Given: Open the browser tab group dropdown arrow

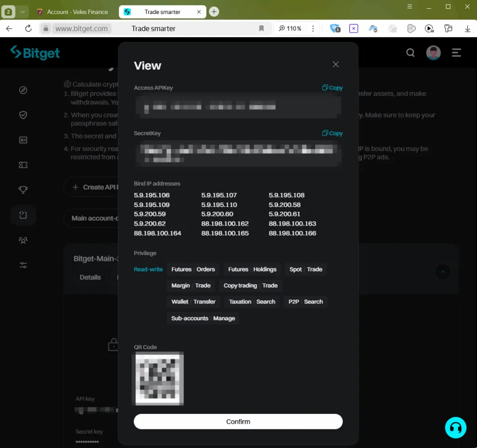Looking at the screenshot, I should 22,11.
